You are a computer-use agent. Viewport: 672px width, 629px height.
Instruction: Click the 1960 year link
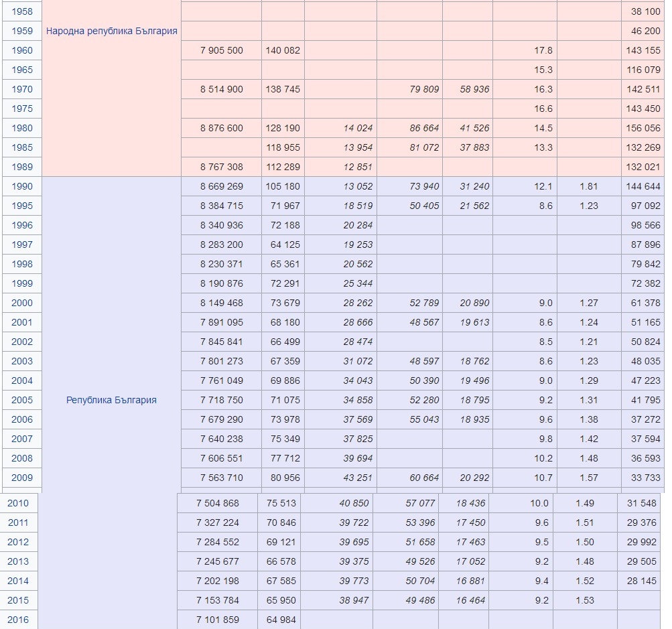21,50
